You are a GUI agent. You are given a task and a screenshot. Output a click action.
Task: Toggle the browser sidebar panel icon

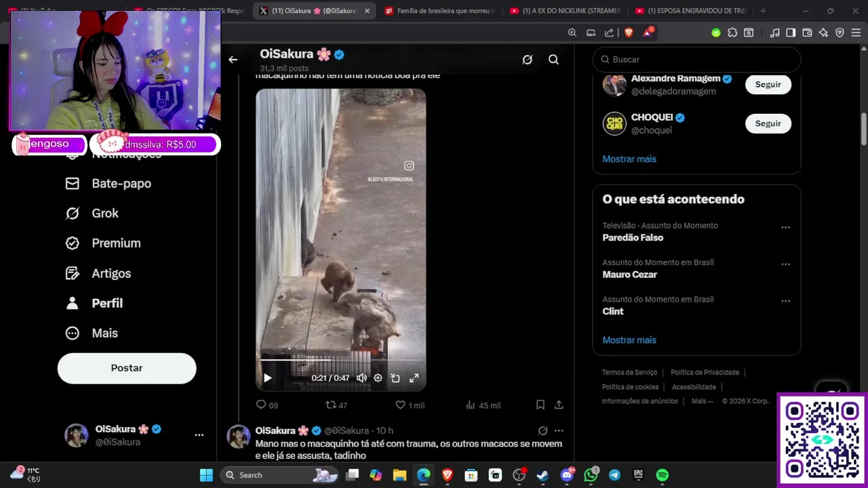(x=791, y=33)
